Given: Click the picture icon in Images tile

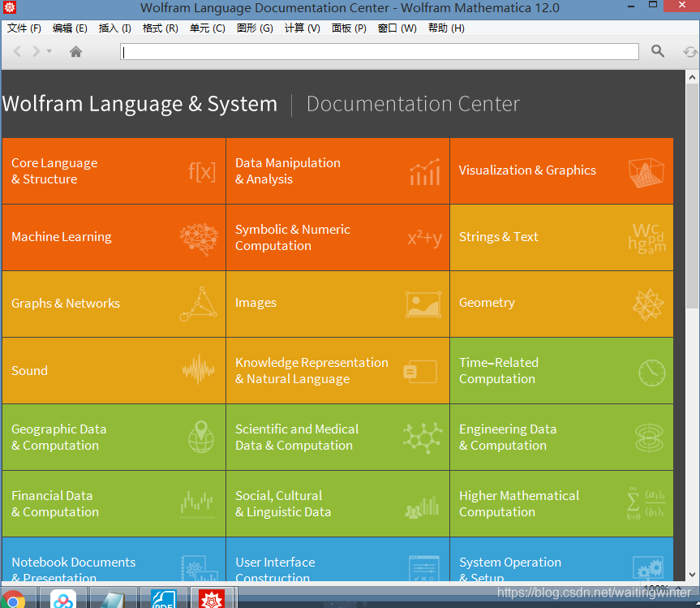Looking at the screenshot, I should 423,304.
